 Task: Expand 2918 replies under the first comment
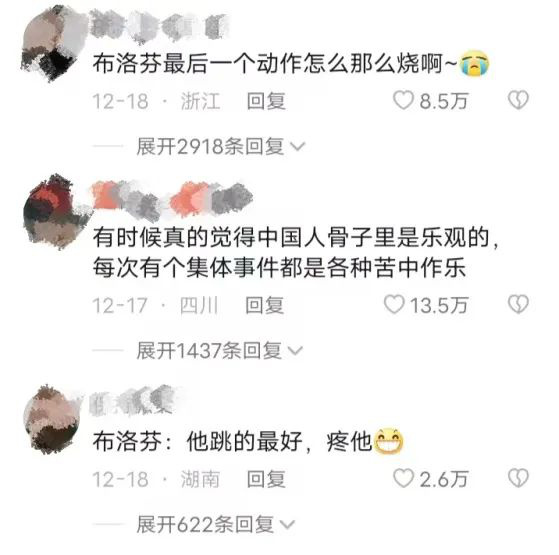(x=221, y=146)
